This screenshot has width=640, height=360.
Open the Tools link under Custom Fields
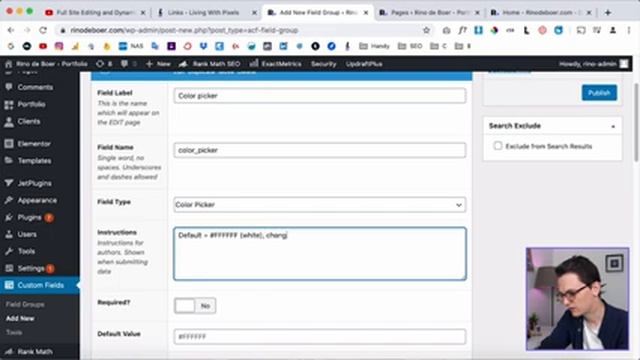point(14,332)
